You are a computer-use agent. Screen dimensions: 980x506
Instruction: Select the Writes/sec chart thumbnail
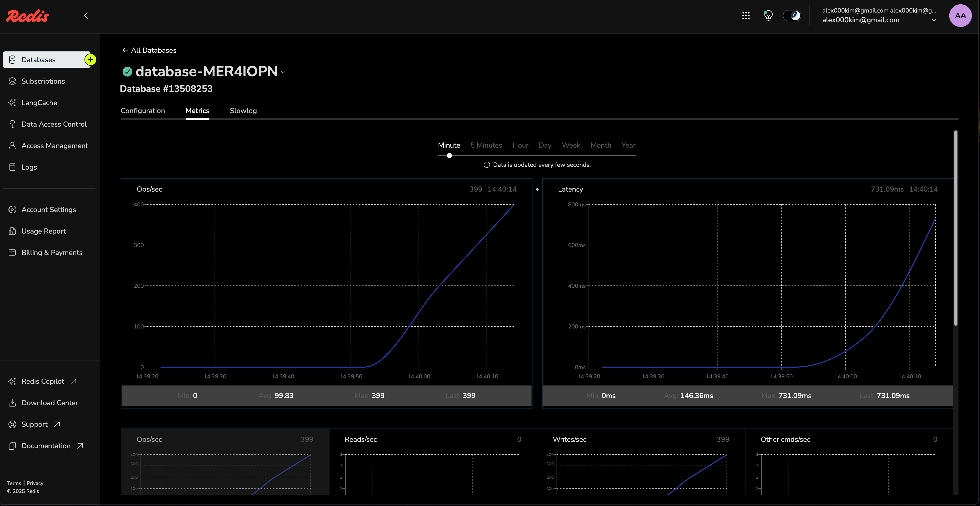[641, 461]
